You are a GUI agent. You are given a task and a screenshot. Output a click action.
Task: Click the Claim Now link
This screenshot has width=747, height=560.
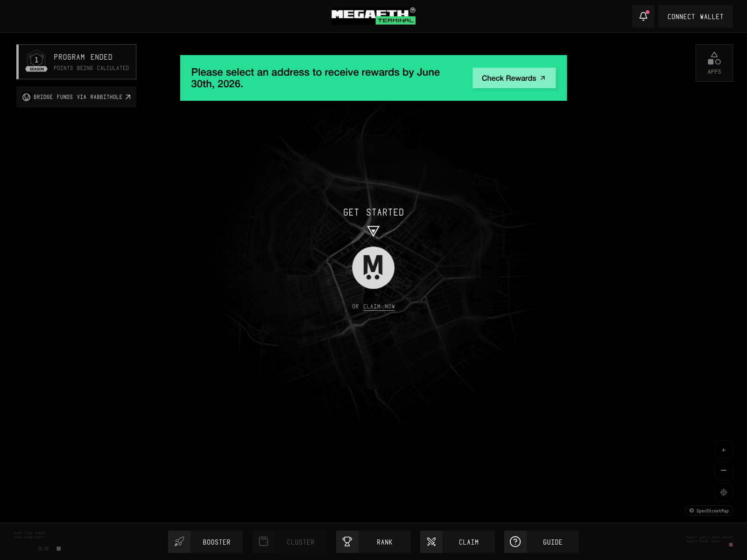[x=379, y=307]
